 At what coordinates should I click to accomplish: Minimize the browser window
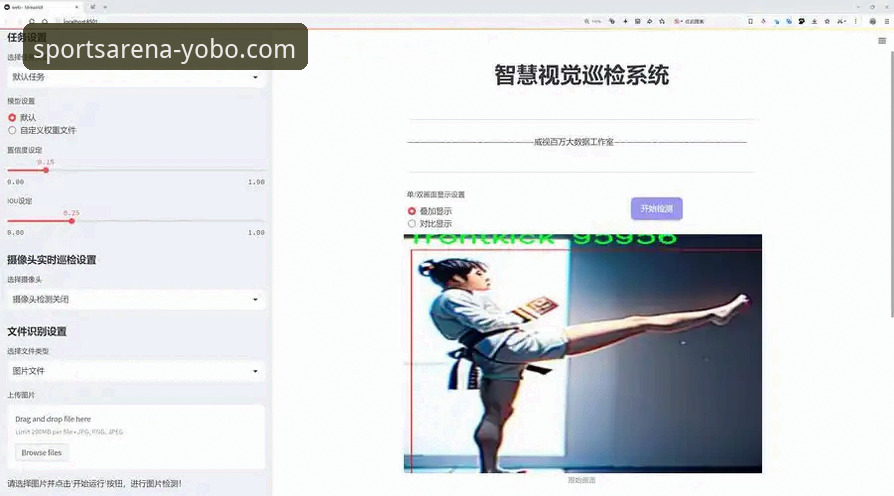point(858,7)
